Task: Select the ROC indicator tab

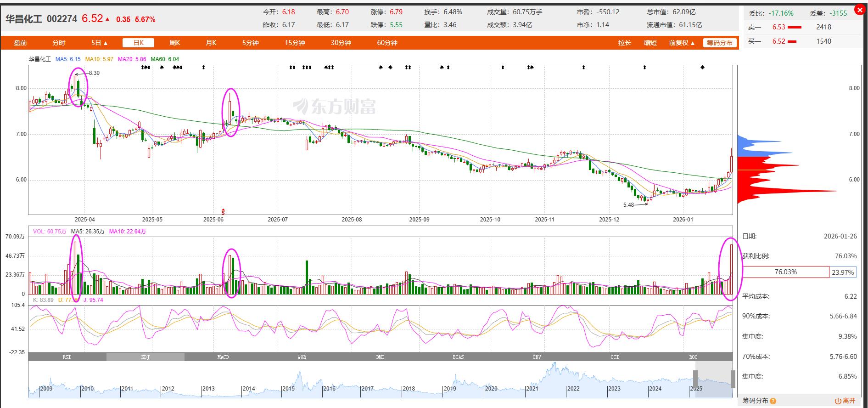Action: (x=693, y=357)
